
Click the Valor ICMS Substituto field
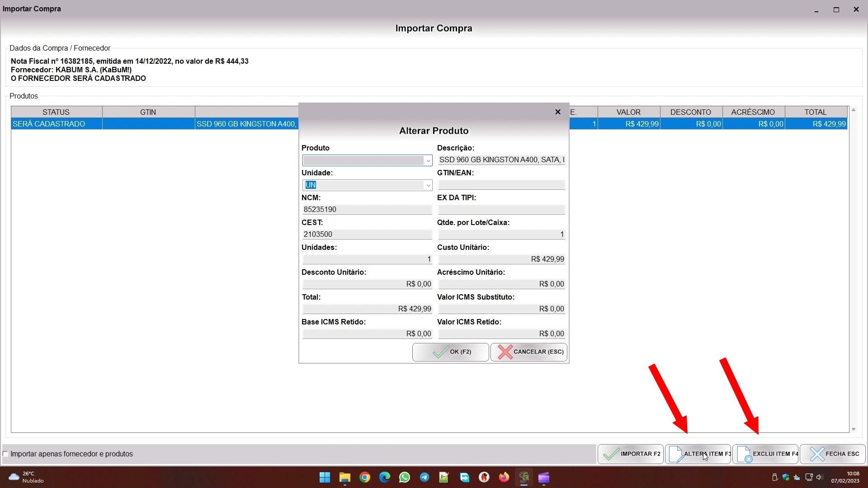pyautogui.click(x=501, y=309)
